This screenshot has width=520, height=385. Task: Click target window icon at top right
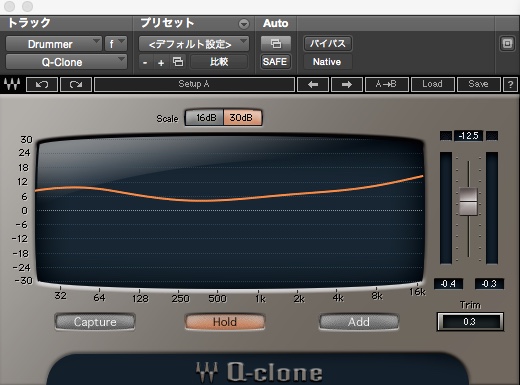pyautogui.click(x=507, y=44)
